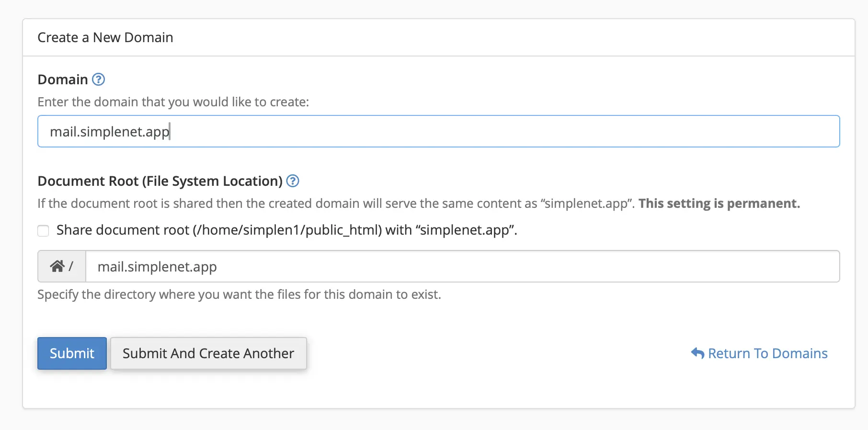Click the help icon next to Domain

(98, 79)
